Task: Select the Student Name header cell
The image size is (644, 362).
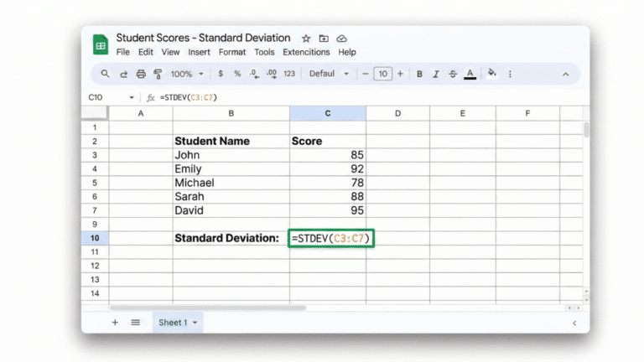Action: point(231,141)
